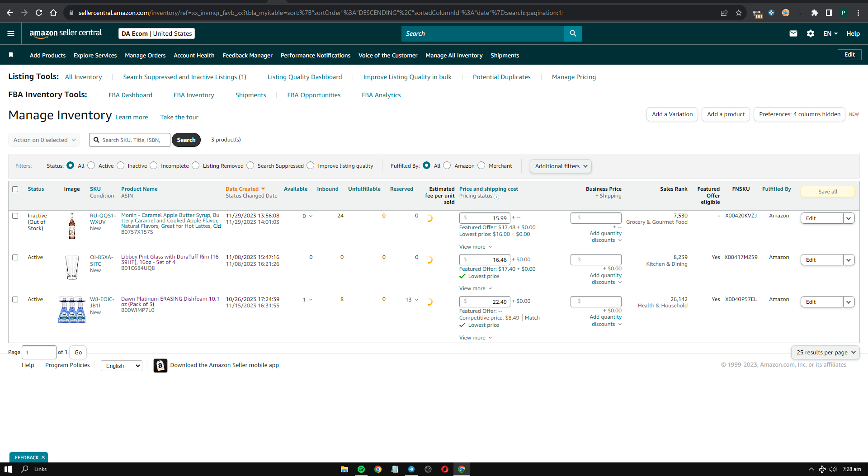Click the Amazon Seller mobile app icon
Screen dimensions: 868x476
pos(160,365)
